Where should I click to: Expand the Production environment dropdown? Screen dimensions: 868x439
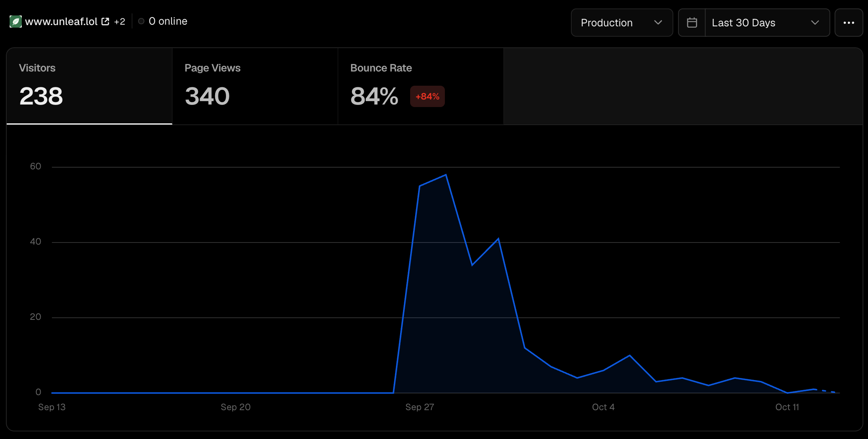[x=622, y=23]
